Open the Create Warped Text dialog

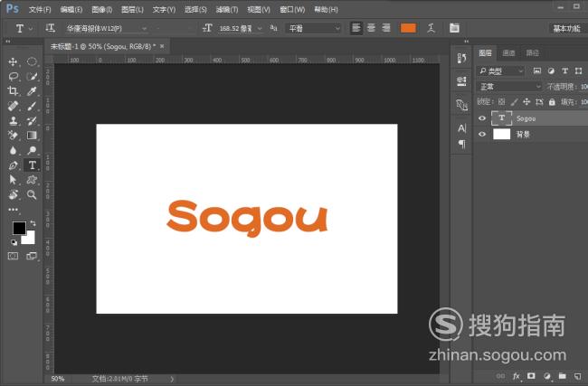[x=432, y=28]
